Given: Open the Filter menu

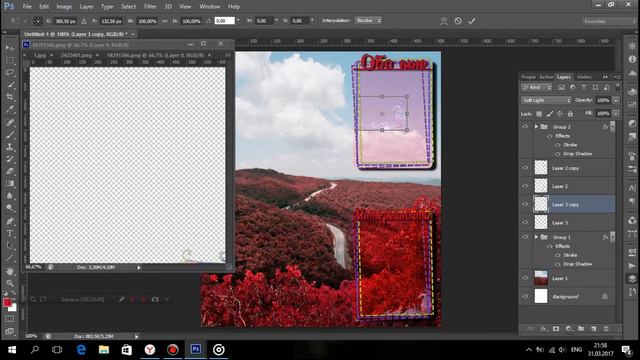Looking at the screenshot, I should tap(150, 7).
